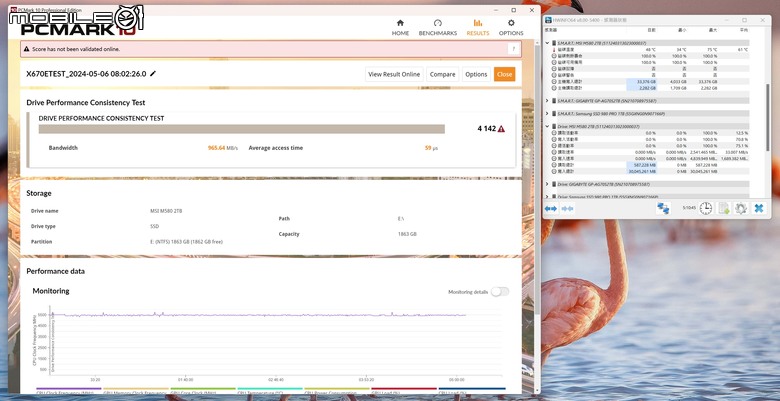Click the 最大 (maximum) column header in HWiNFO
This screenshot has height=401, width=780.
click(712, 30)
